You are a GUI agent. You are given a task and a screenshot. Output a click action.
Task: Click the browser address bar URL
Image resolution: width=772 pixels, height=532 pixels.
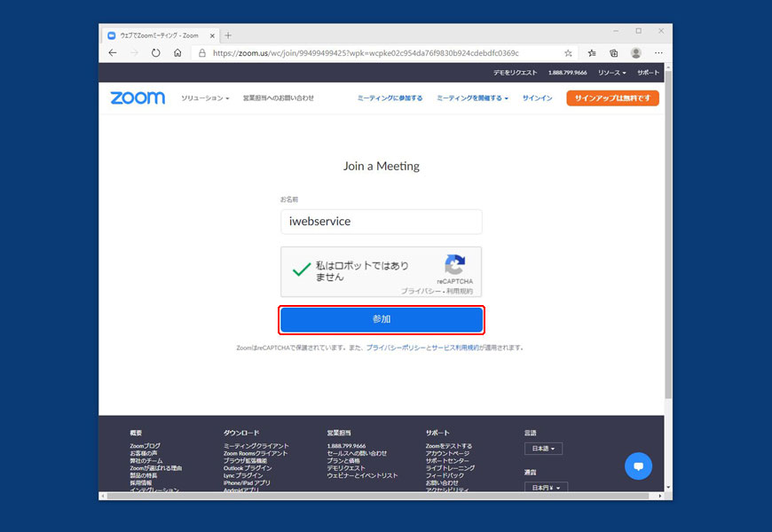366,52
